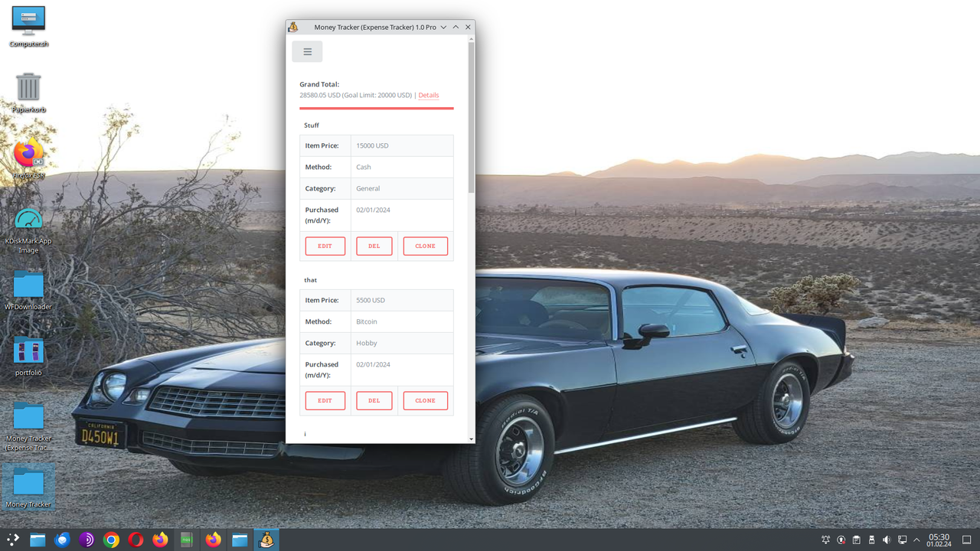Clone the 'that' expense entry
This screenshot has width=980, height=551.
(x=426, y=400)
